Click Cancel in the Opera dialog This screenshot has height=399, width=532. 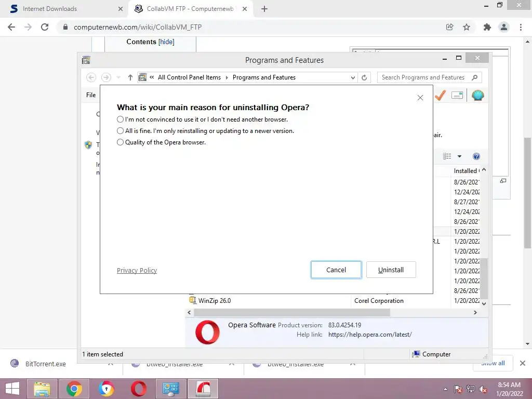[x=336, y=270]
